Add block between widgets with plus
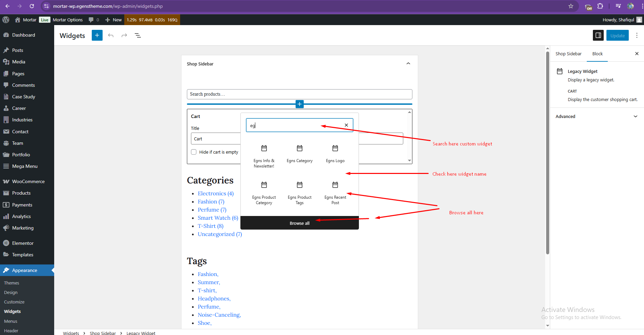Screen dimensions: 644x335 click(300, 104)
